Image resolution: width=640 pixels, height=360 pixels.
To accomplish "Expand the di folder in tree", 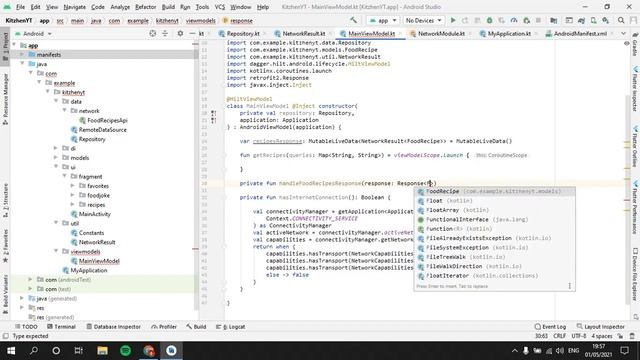I will 56,148.
